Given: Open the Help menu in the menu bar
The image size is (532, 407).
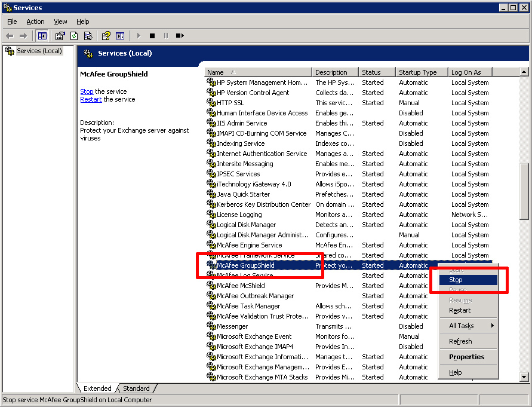Looking at the screenshot, I should [83, 22].
